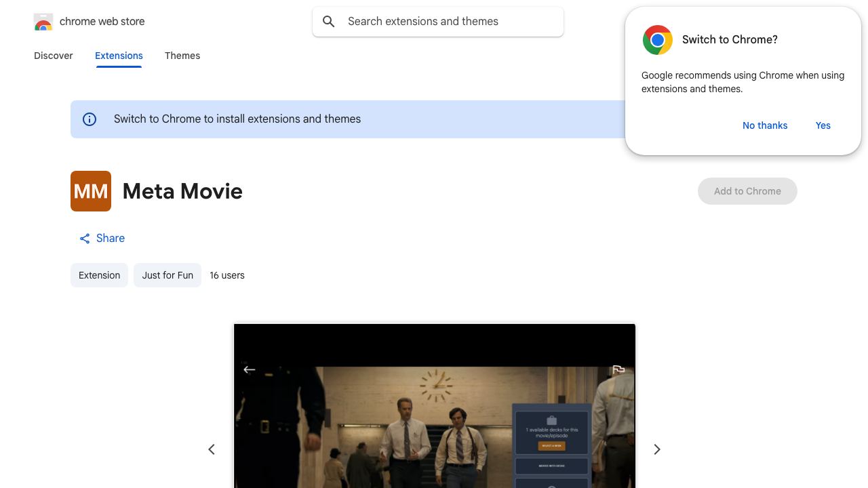Focus the Search extensions and themes field
Viewport: 868px width, 488px height.
click(x=438, y=22)
